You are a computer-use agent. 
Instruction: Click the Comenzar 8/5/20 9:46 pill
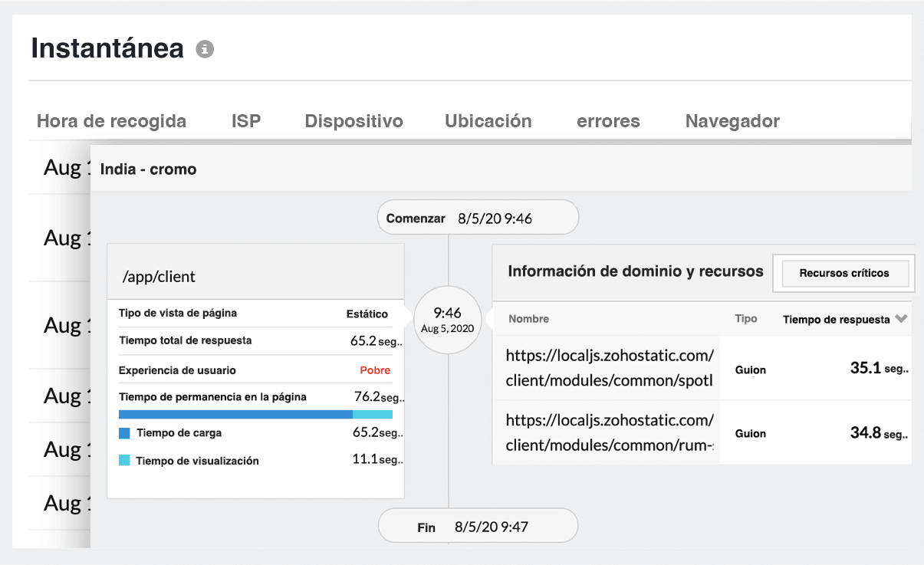coord(477,217)
